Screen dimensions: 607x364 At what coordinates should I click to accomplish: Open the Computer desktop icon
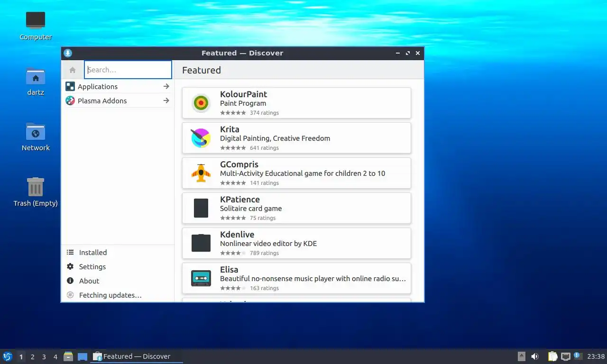click(36, 26)
